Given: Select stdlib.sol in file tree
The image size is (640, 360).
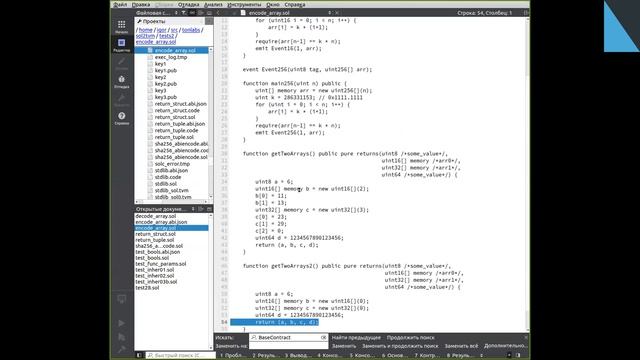Looking at the screenshot, I should coord(165,184).
